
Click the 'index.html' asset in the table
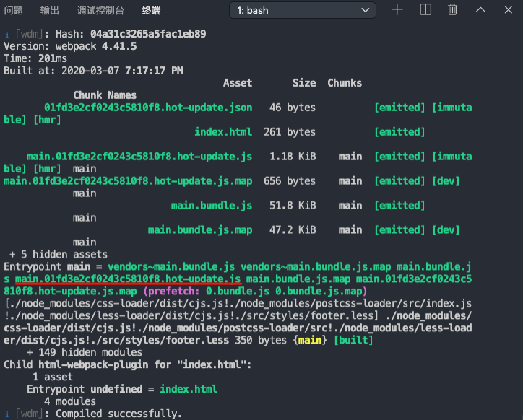click(223, 132)
